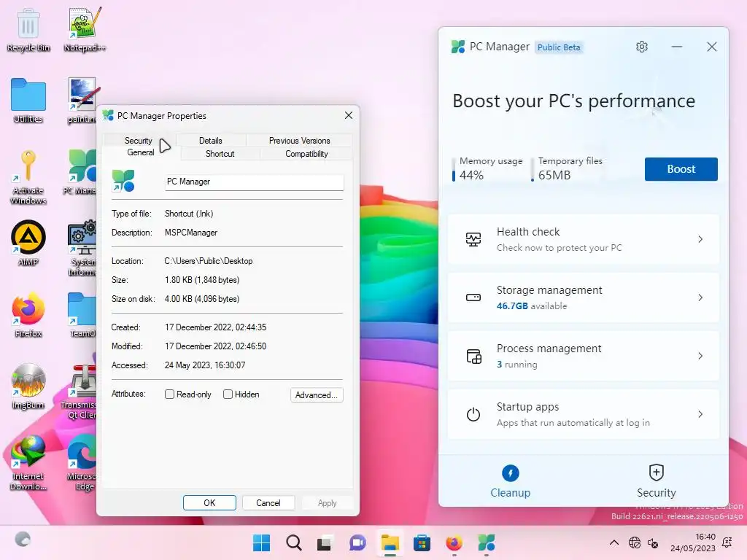Viewport: 747px width, 560px height.
Task: Open PC Manager settings gear
Action: coord(642,47)
